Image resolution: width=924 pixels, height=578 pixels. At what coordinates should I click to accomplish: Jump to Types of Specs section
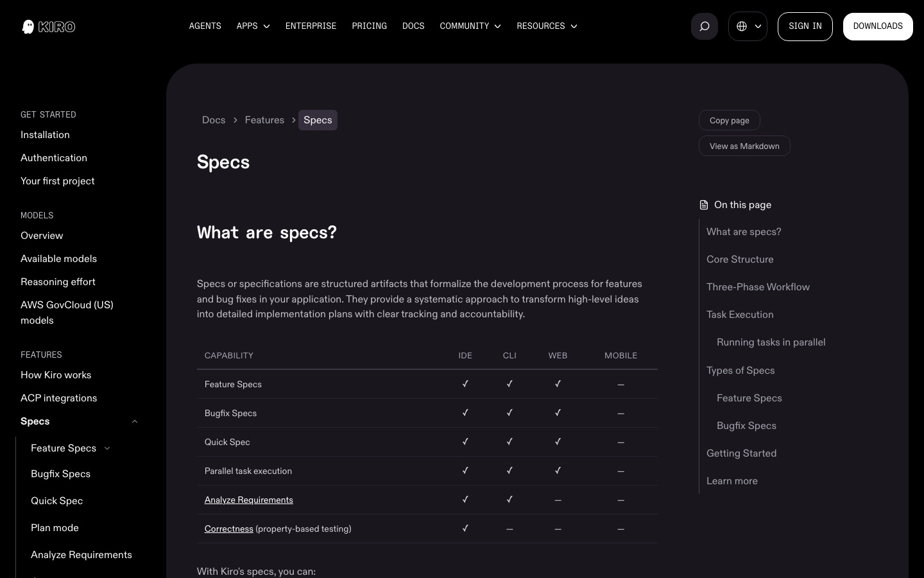point(740,371)
